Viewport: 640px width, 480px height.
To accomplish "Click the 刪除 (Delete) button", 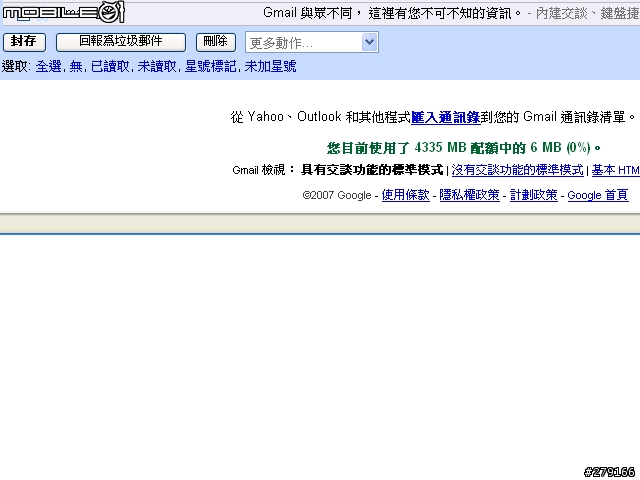I will (216, 42).
